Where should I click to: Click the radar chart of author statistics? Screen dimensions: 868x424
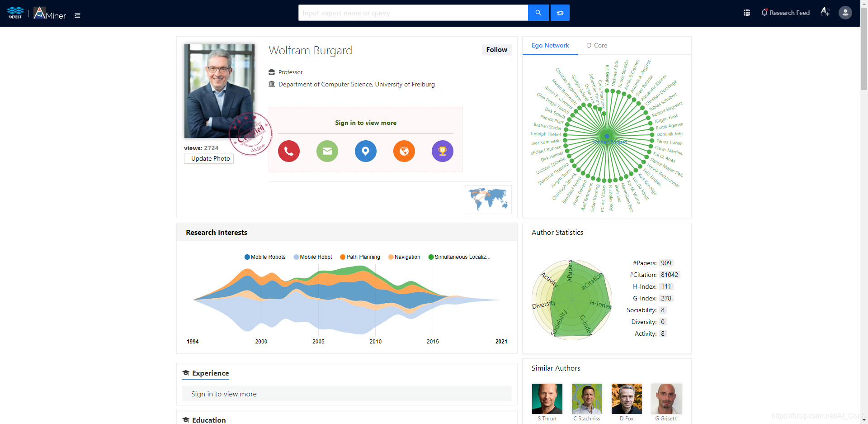(572, 300)
